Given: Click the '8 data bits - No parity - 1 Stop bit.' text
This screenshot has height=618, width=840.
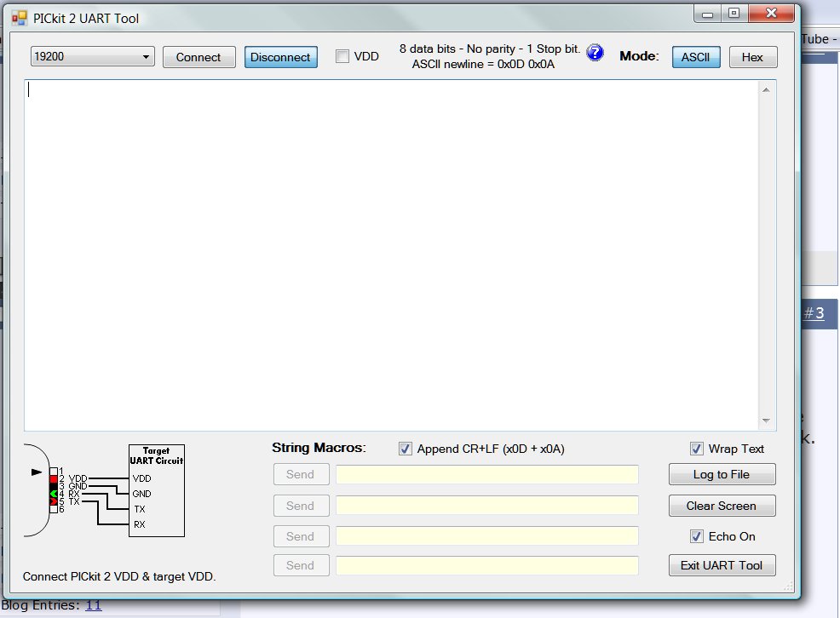Looking at the screenshot, I should click(490, 49).
